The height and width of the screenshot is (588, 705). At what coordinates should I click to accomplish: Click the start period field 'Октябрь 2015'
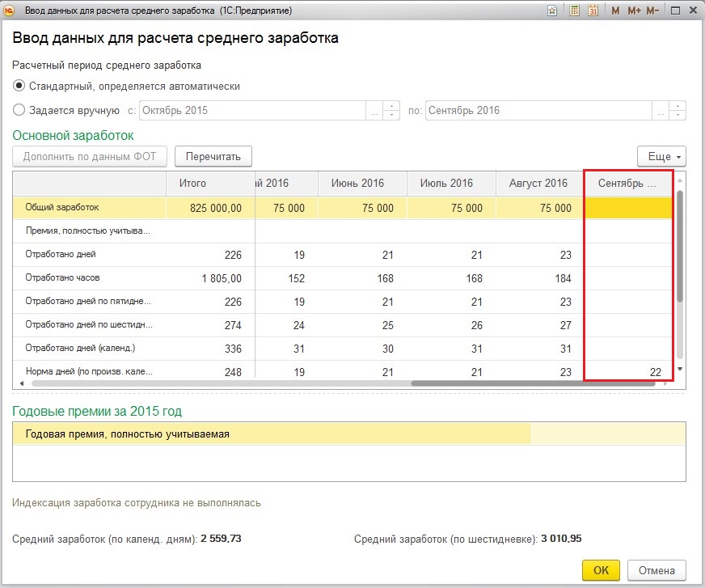click(x=253, y=110)
